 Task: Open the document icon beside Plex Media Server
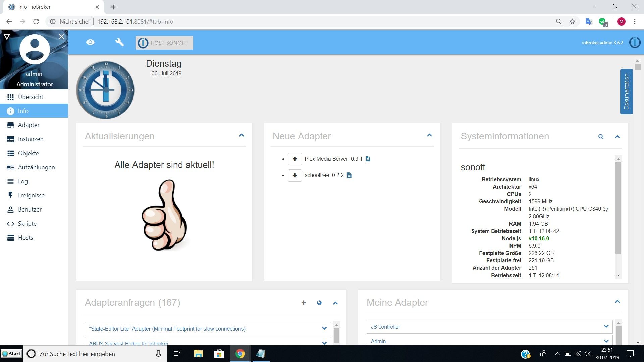coord(368,159)
